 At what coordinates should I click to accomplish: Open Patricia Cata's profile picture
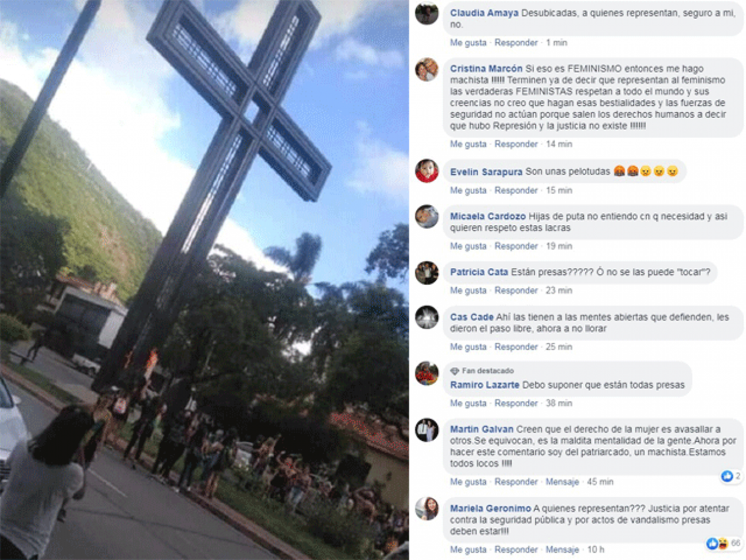pos(427,272)
